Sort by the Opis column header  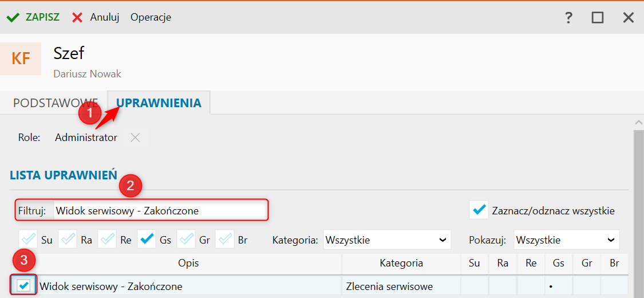point(188,263)
